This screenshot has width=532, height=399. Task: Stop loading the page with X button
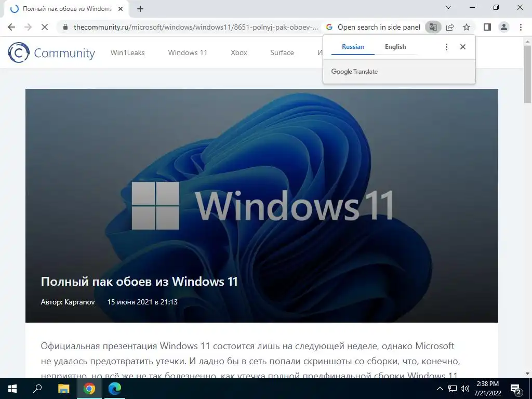[45, 27]
